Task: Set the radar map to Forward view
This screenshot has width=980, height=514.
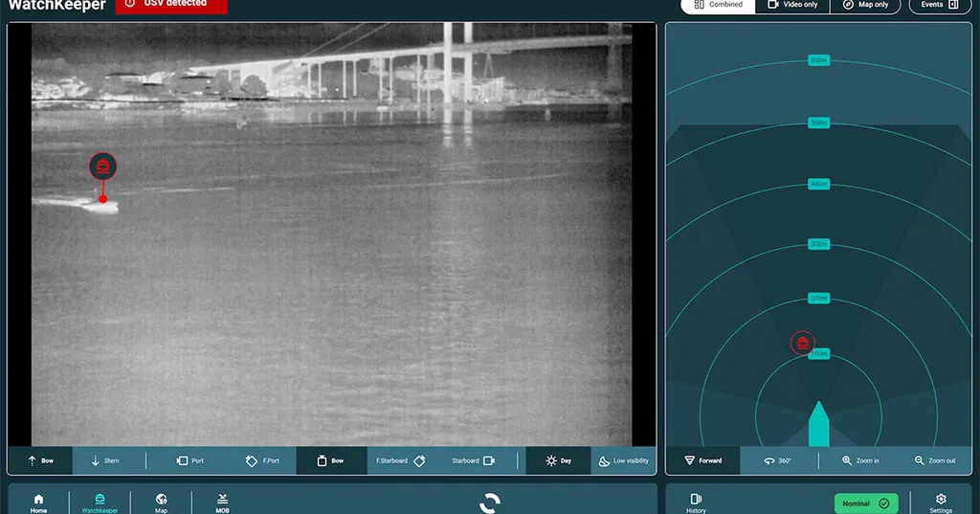Action: pyautogui.click(x=703, y=460)
